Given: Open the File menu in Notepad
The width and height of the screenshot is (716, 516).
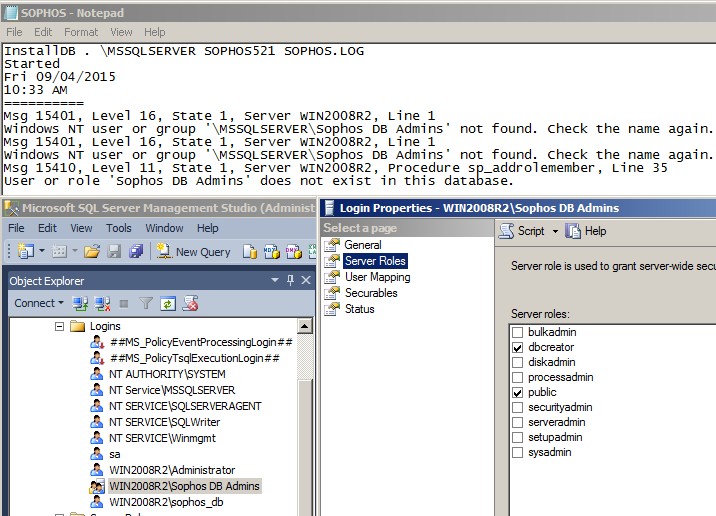Looking at the screenshot, I should pyautogui.click(x=14, y=32).
